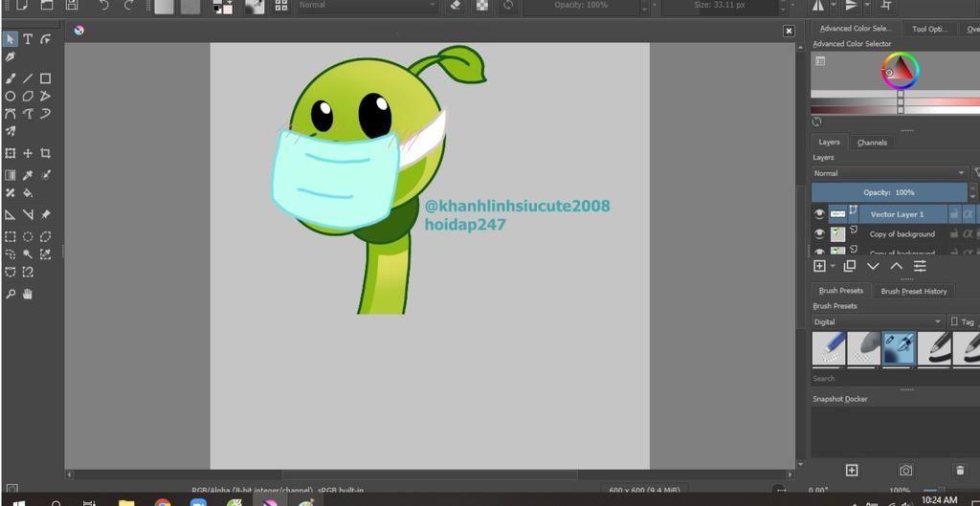The image size is (980, 506).
Task: Toggle Vertical Mirror tool
Action: (x=851, y=6)
